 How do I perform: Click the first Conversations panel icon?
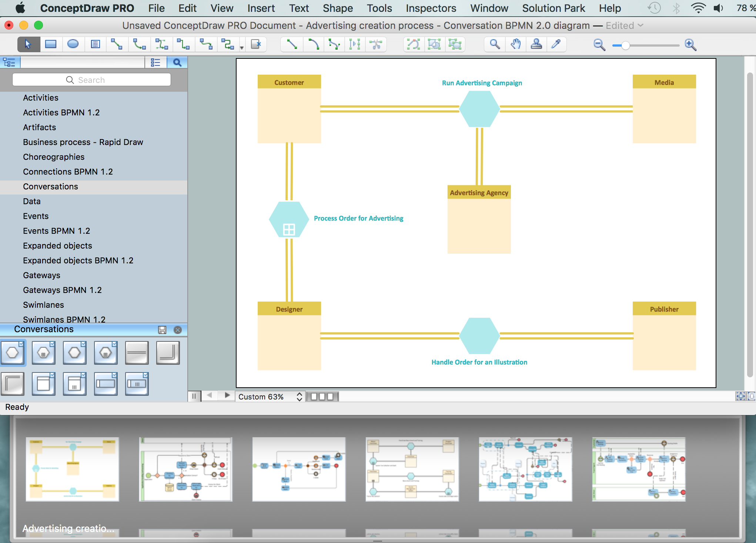coord(13,352)
